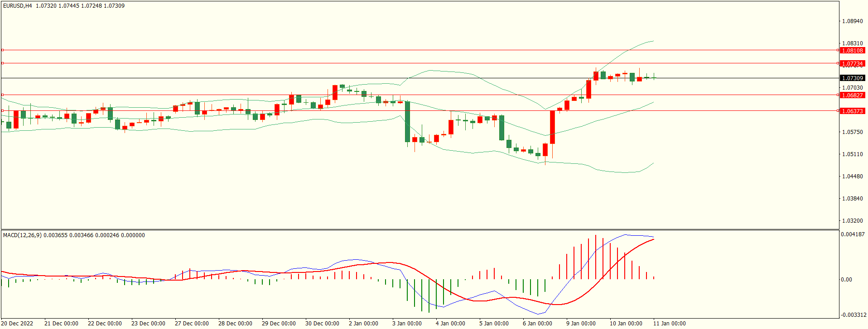
Task: Click the 20 Dec 2022 date label
Action: point(18,324)
